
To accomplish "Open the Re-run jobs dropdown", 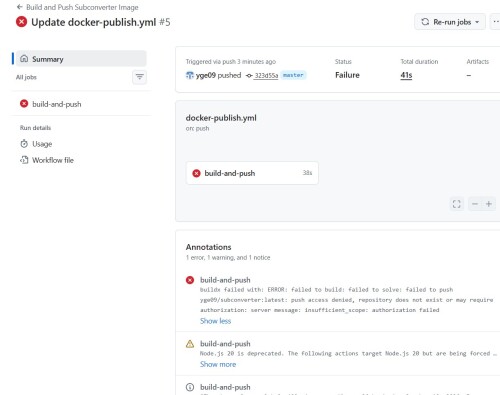I will point(450,22).
